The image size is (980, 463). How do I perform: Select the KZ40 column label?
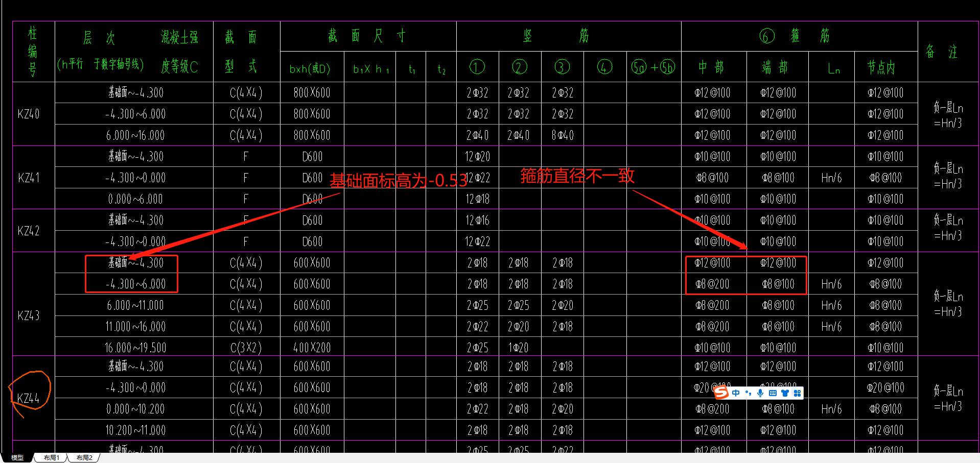[29, 114]
